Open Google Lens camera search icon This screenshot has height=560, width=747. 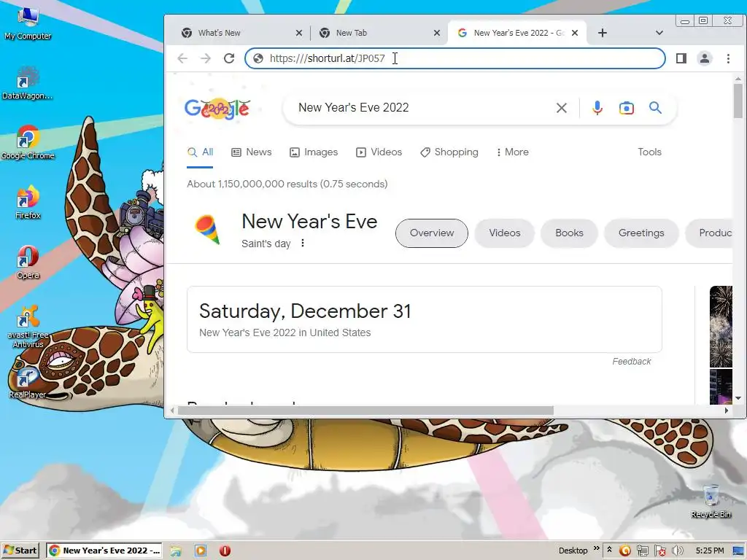tap(626, 108)
